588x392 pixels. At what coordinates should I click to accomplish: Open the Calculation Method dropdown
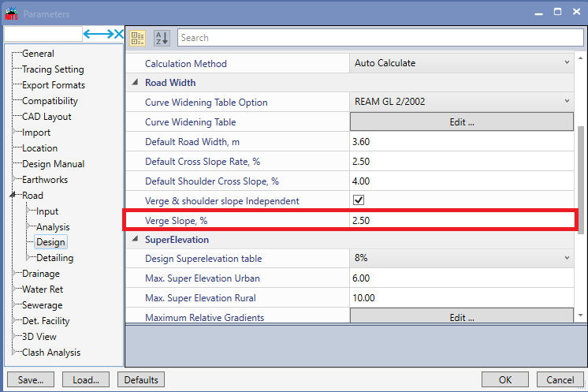click(462, 63)
